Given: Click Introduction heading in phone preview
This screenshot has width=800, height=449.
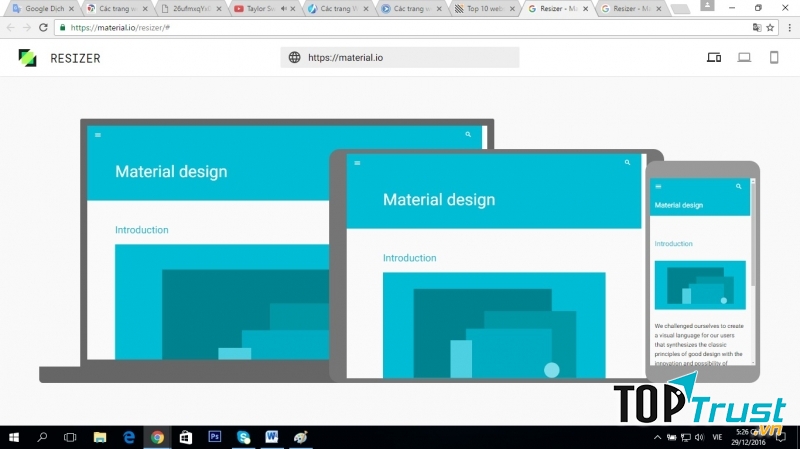Looking at the screenshot, I should (x=673, y=243).
